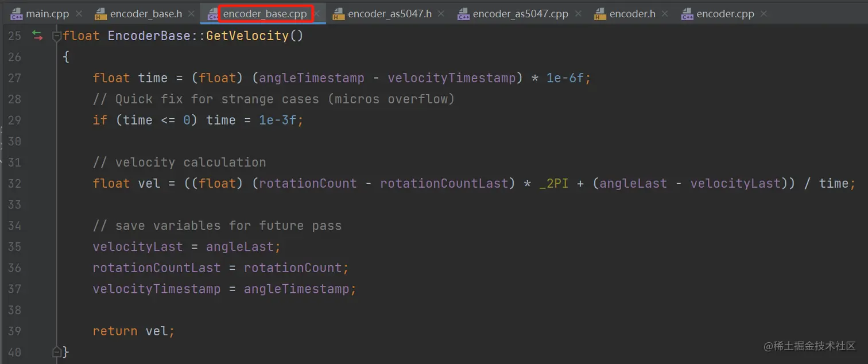Switch to the main.cpp tab
The width and height of the screenshot is (868, 364).
coord(39,13)
